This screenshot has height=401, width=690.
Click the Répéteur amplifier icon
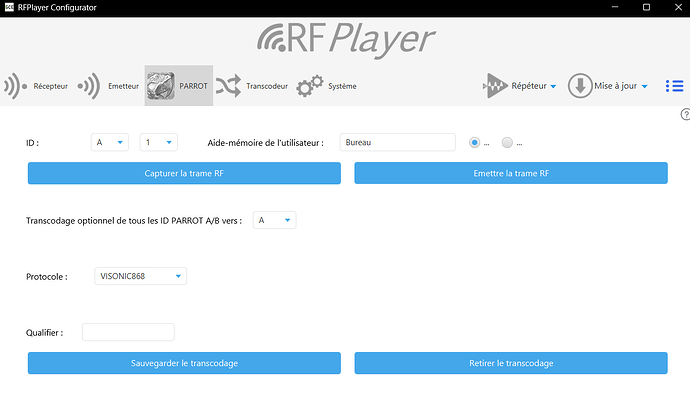pos(495,86)
